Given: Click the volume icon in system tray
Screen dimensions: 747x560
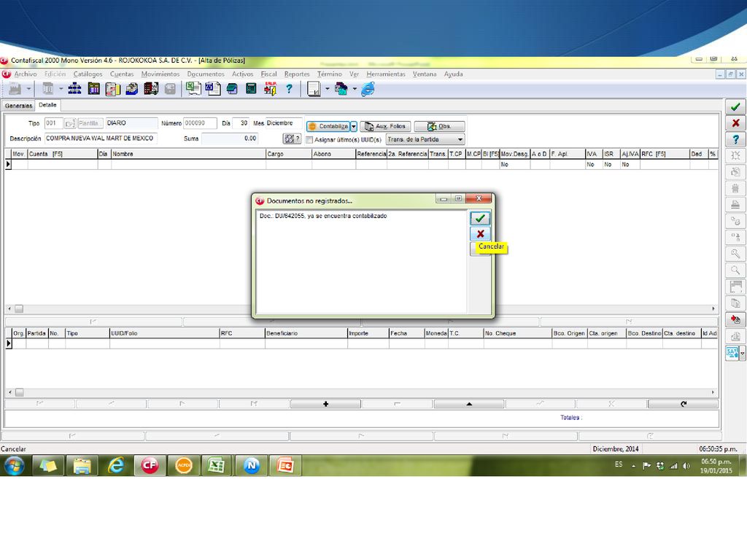Looking at the screenshot, I should (x=686, y=466).
